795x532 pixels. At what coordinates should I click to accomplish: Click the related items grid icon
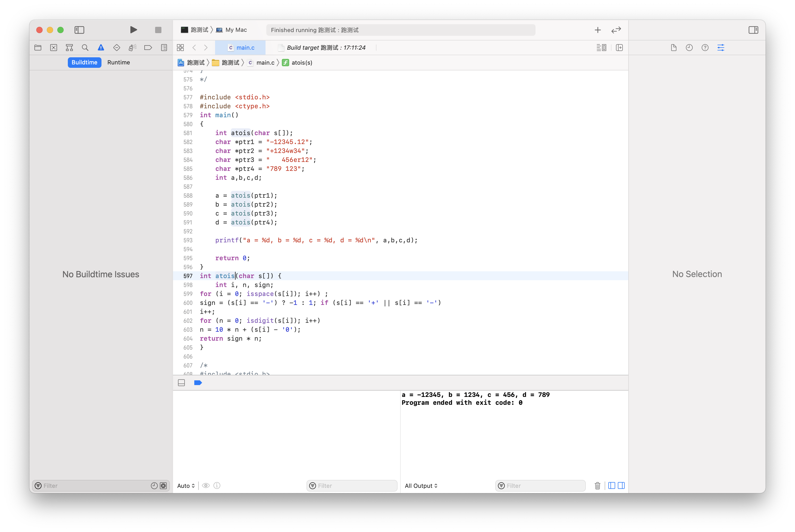[180, 48]
